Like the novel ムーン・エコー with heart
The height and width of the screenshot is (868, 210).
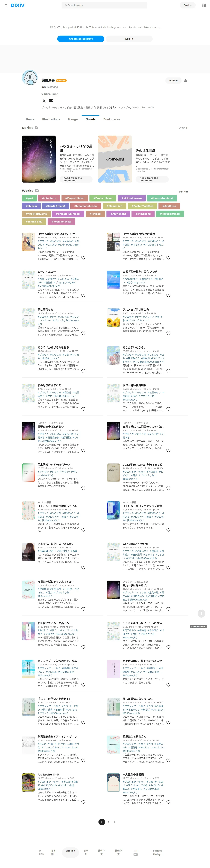[83, 296]
